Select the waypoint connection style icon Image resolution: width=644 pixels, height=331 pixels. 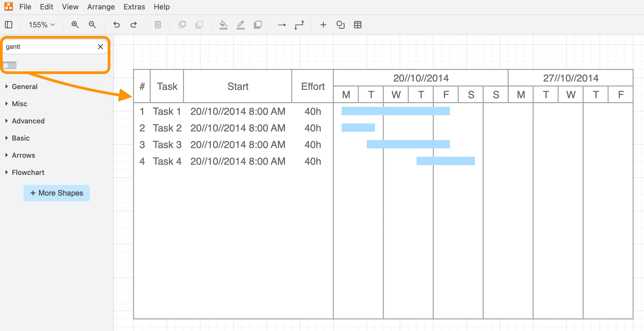(299, 25)
